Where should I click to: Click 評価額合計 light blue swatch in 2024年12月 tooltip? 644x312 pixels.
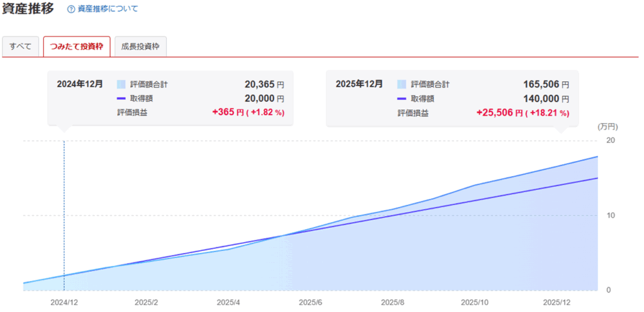[x=121, y=84]
